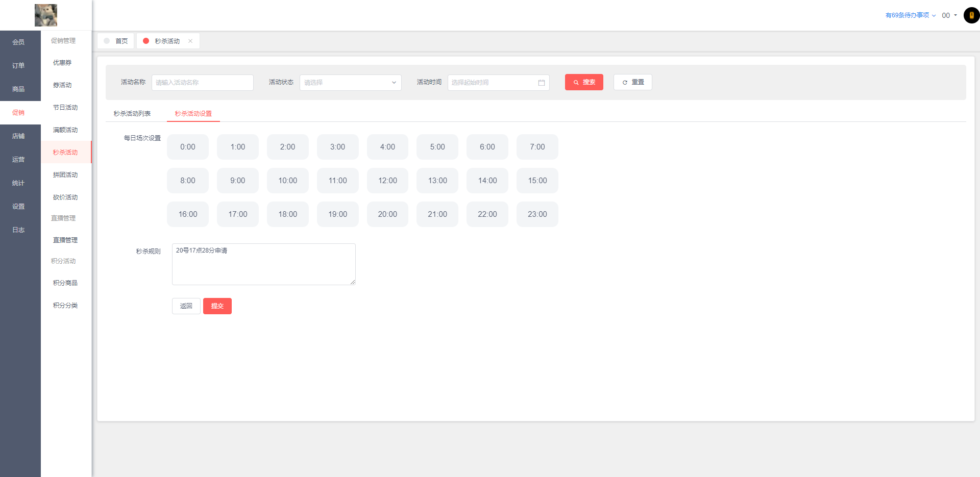
Task: Go to 节日活动 submenu item
Action: [66, 108]
